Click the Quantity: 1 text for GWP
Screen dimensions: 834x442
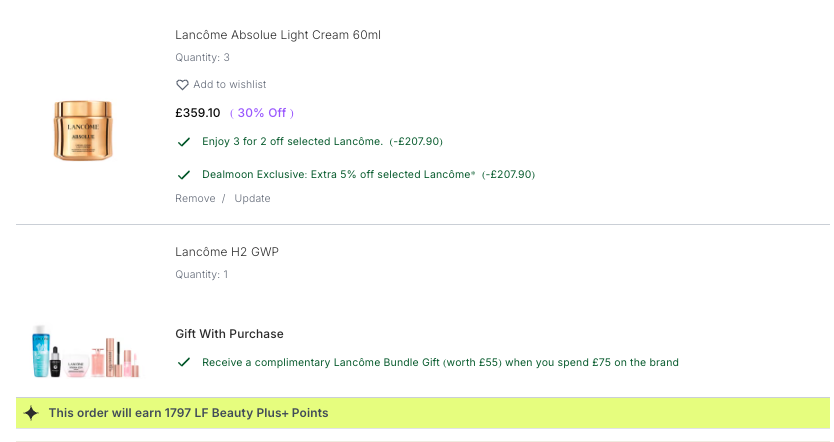tap(202, 275)
